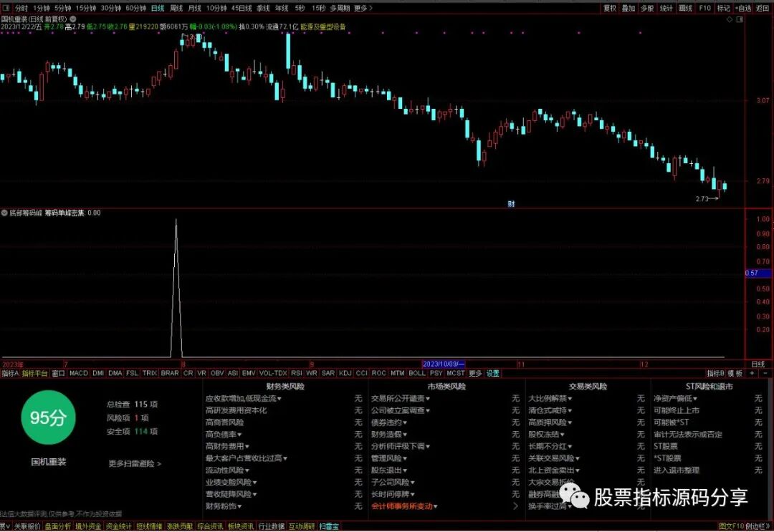The height and width of the screenshot is (532, 774).
Task: Select the RSI indicator
Action: pyautogui.click(x=296, y=374)
